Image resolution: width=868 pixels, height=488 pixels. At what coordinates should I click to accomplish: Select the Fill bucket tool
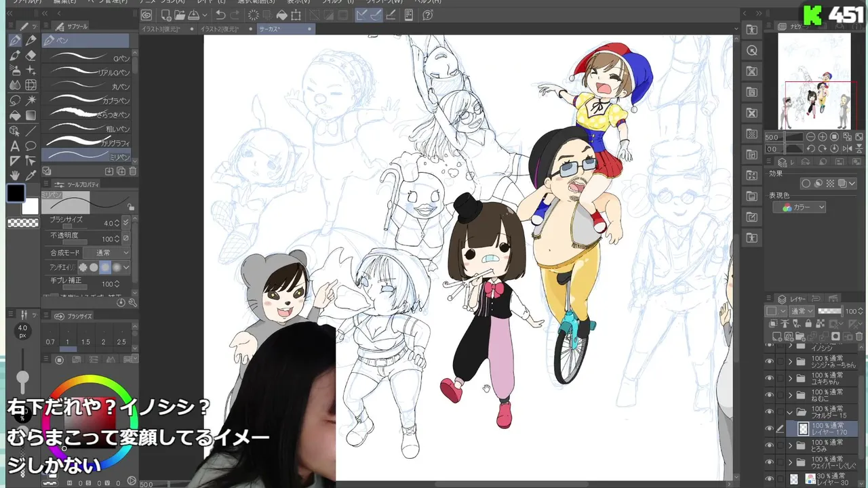click(15, 115)
